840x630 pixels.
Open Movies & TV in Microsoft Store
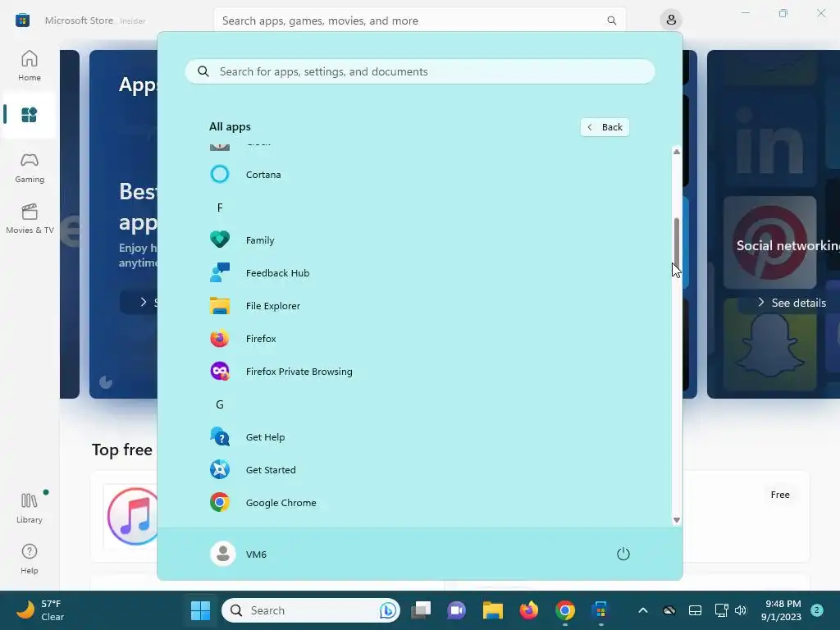coord(30,218)
